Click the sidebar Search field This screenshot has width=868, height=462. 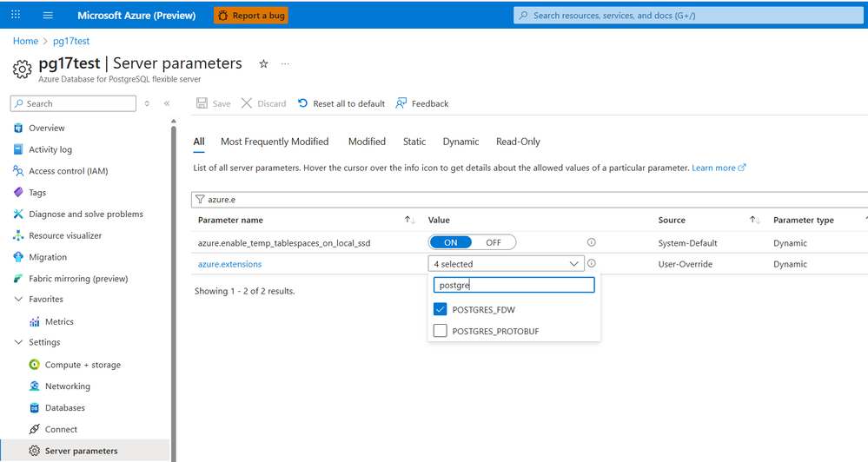point(73,103)
